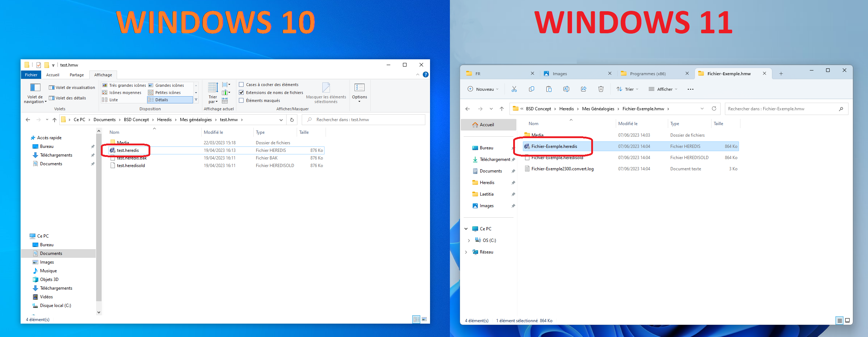Switch to the Programmes (x86) tab
This screenshot has width=868, height=337.
[647, 74]
